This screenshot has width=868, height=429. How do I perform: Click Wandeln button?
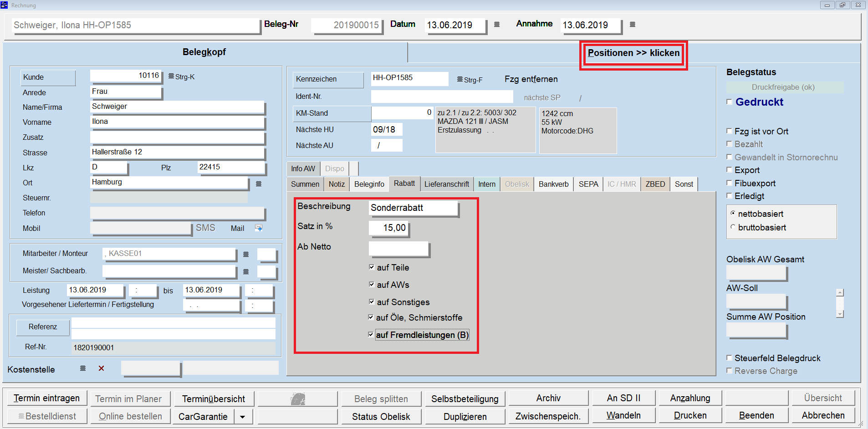(623, 416)
